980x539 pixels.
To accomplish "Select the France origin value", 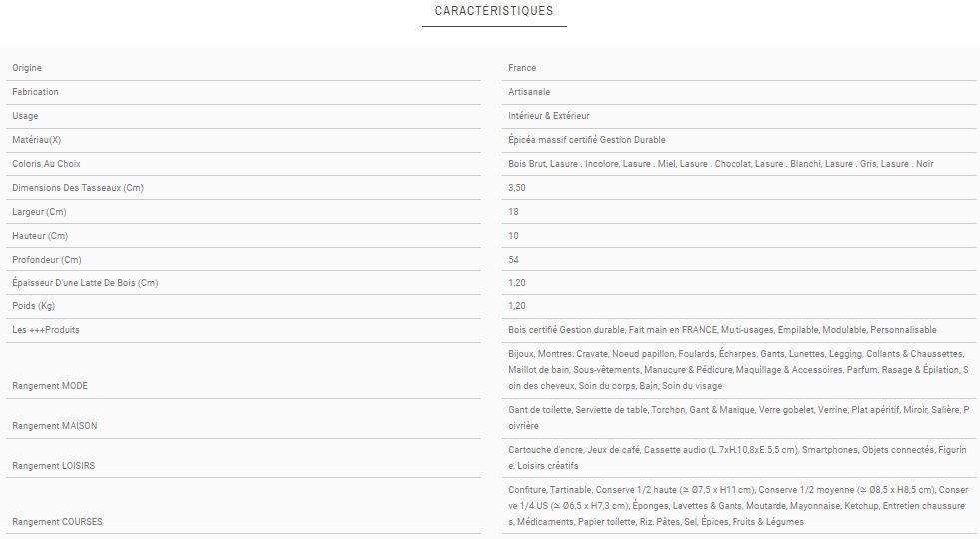I will [x=522, y=68].
